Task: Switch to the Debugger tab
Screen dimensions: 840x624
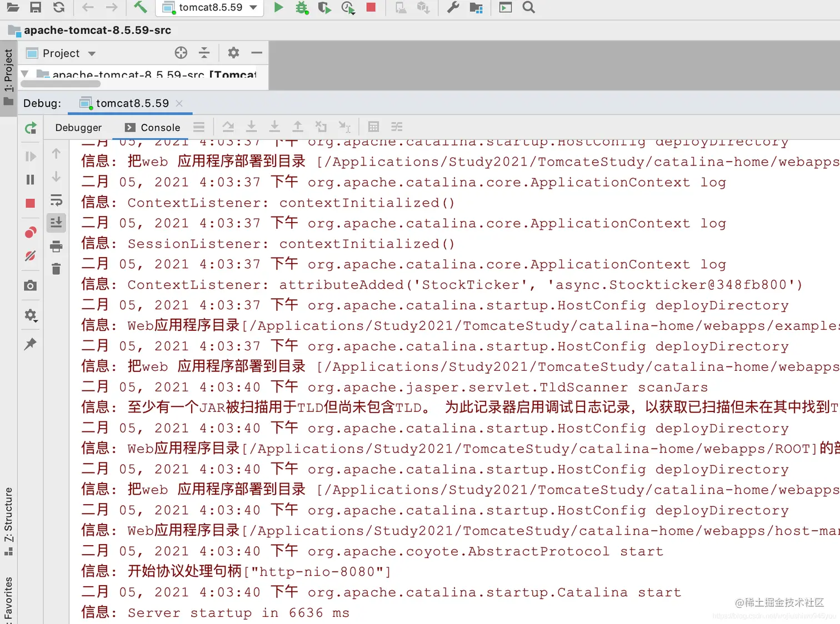Action: 78,127
